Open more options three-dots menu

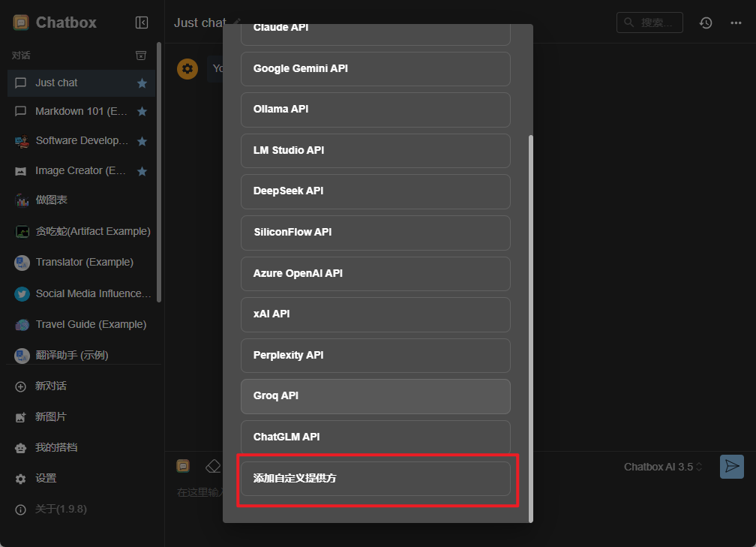tap(736, 23)
